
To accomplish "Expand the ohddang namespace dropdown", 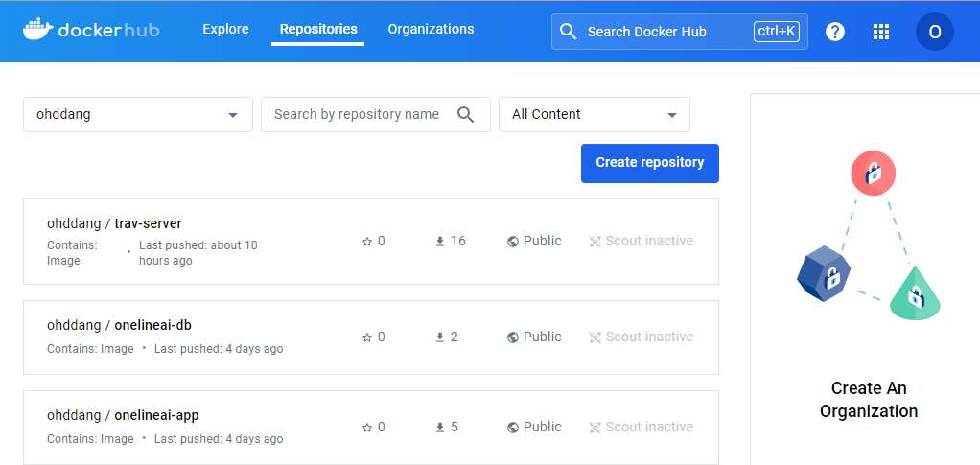I will [138, 114].
